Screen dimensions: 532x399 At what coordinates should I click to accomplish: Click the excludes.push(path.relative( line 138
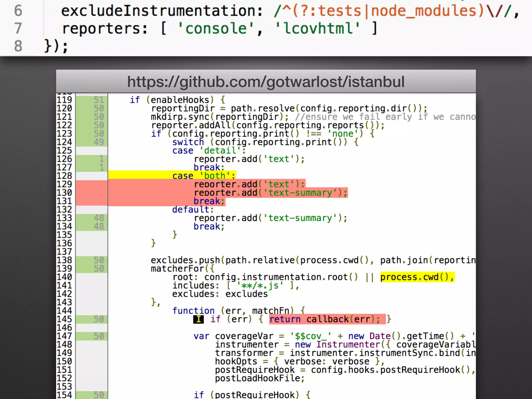[313, 260]
